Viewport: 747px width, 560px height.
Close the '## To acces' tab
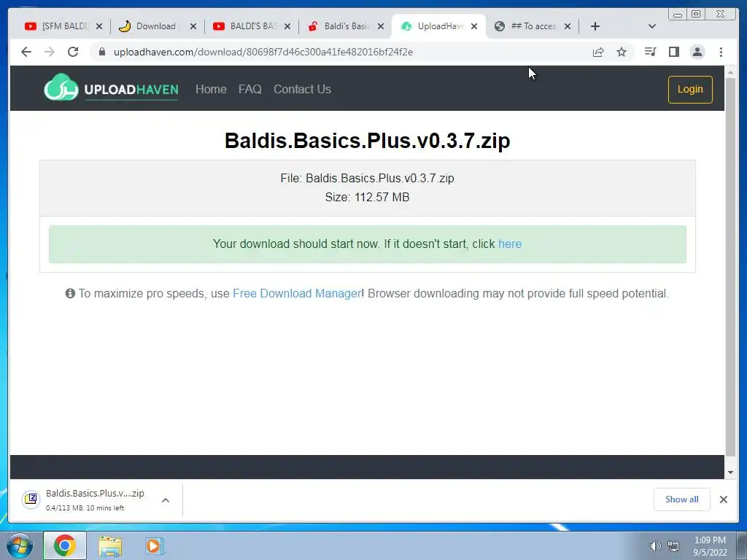(568, 26)
